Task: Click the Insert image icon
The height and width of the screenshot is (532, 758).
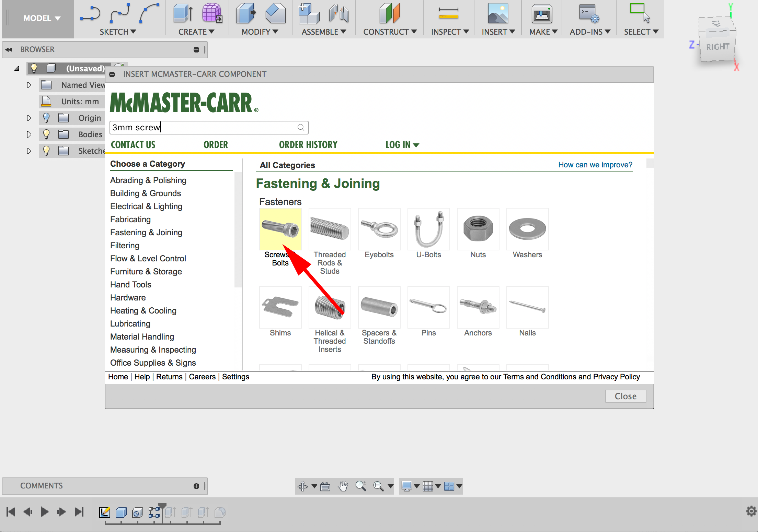Action: (498, 14)
